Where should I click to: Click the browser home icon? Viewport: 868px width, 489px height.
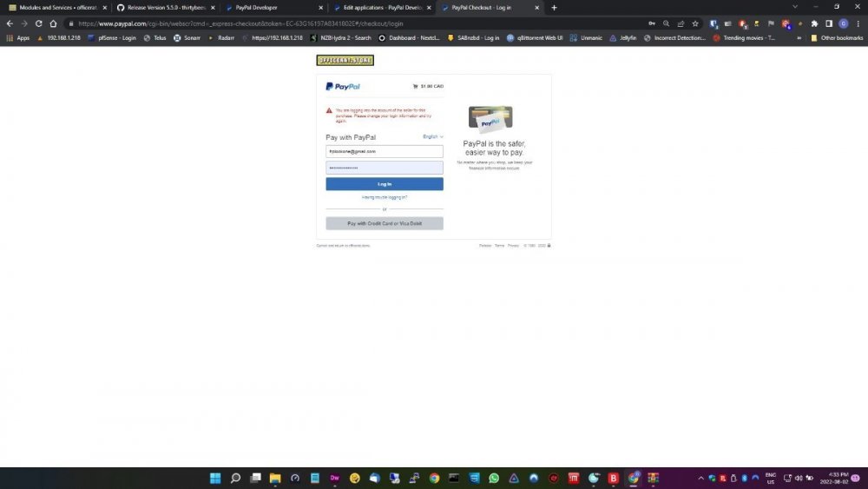tap(54, 23)
